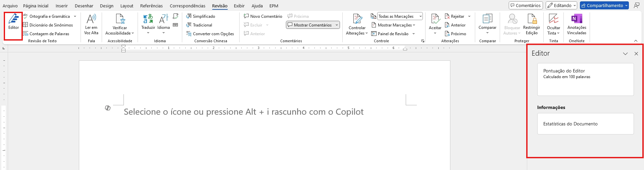
Task: Click Bloquear Autores button
Action: click(x=512, y=24)
